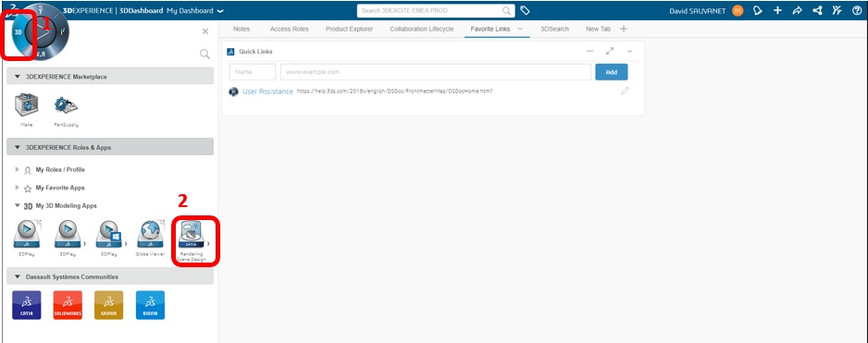Click the Add button in Quick Links
The width and height of the screenshot is (868, 343).
coord(611,72)
